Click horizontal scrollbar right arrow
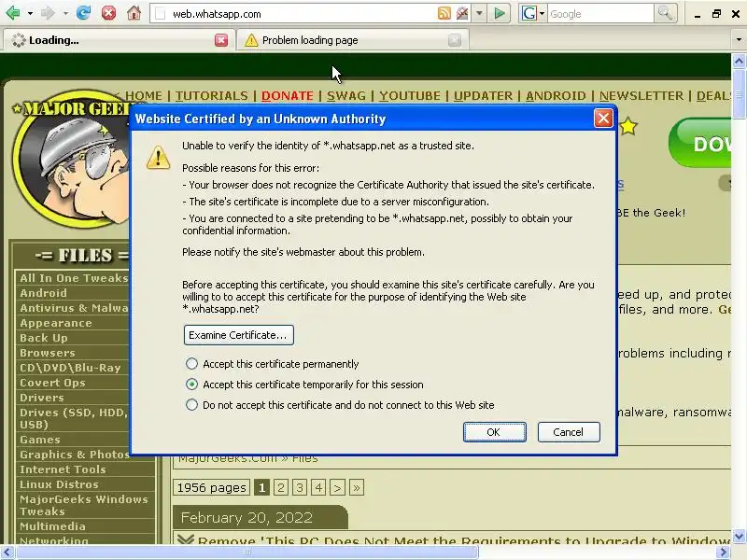The image size is (747, 560). [724, 553]
